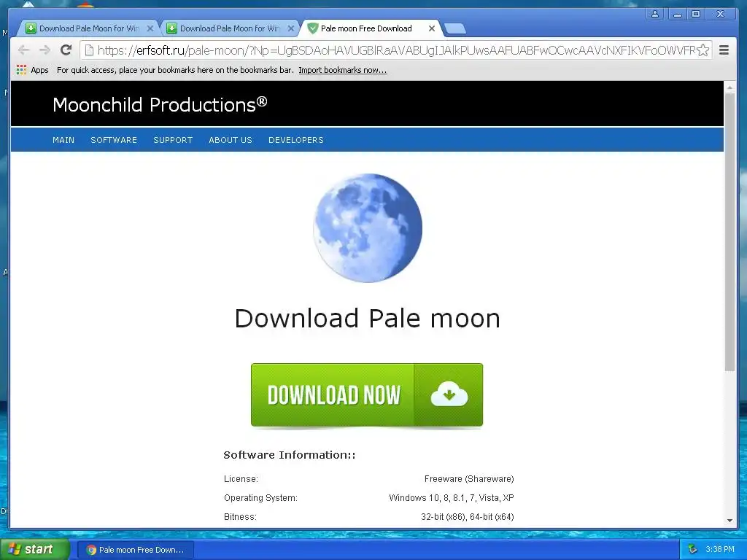Click the page icon in the address bar
The width and height of the screenshot is (747, 560).
(x=89, y=50)
